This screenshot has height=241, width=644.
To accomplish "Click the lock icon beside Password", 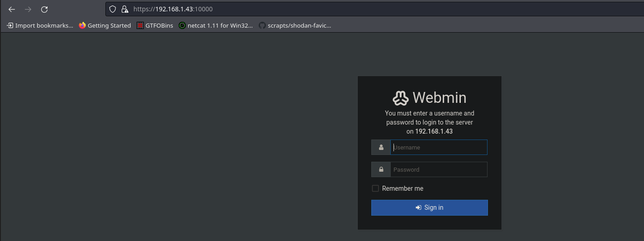I will (x=381, y=169).
